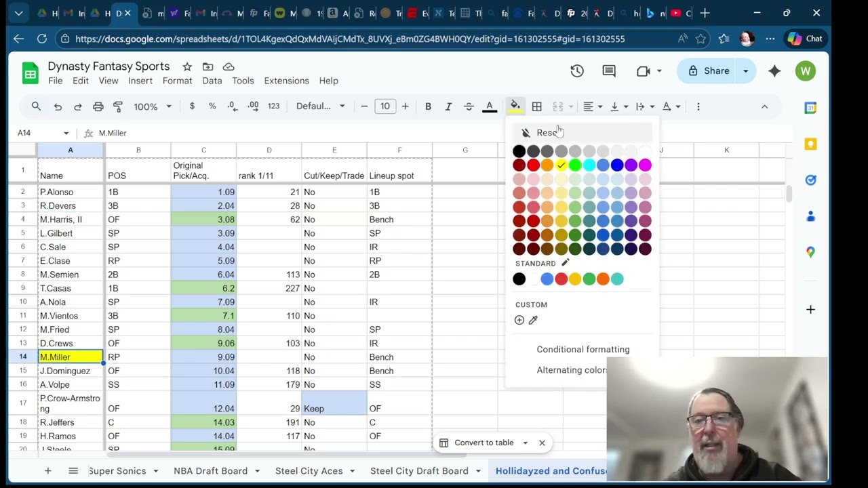
Task: Undo the last action in toolbar
Action: point(58,106)
